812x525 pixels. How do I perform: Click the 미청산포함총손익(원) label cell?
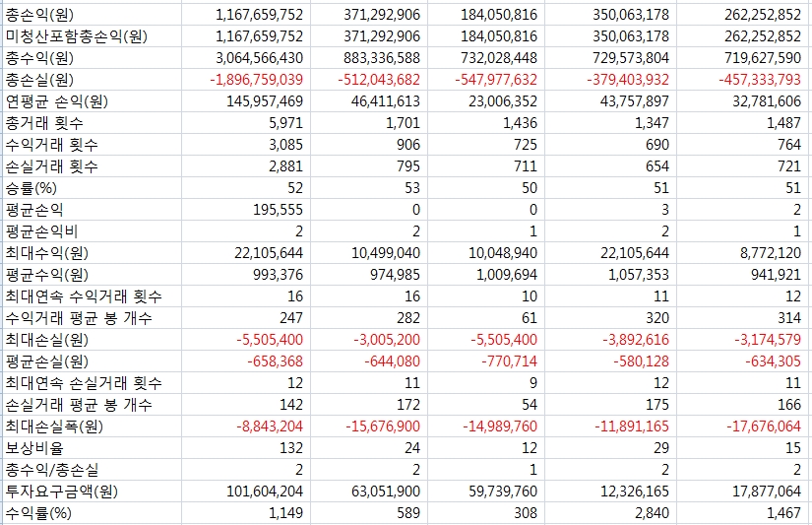(x=76, y=36)
